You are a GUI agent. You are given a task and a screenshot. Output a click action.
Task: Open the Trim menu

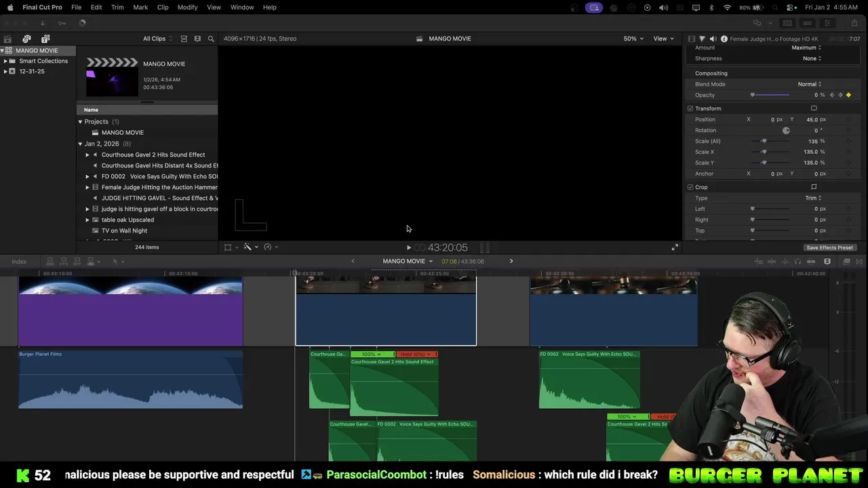117,7
